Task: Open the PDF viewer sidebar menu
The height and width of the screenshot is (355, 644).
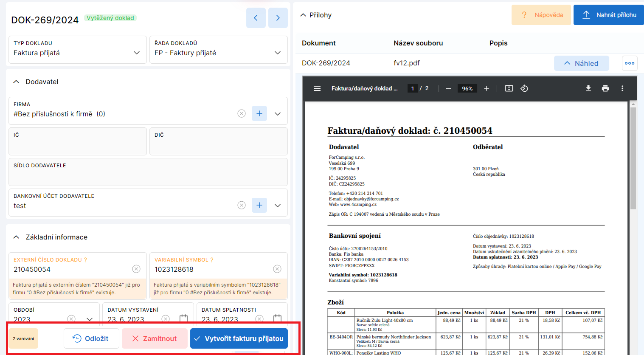Action: [x=317, y=88]
